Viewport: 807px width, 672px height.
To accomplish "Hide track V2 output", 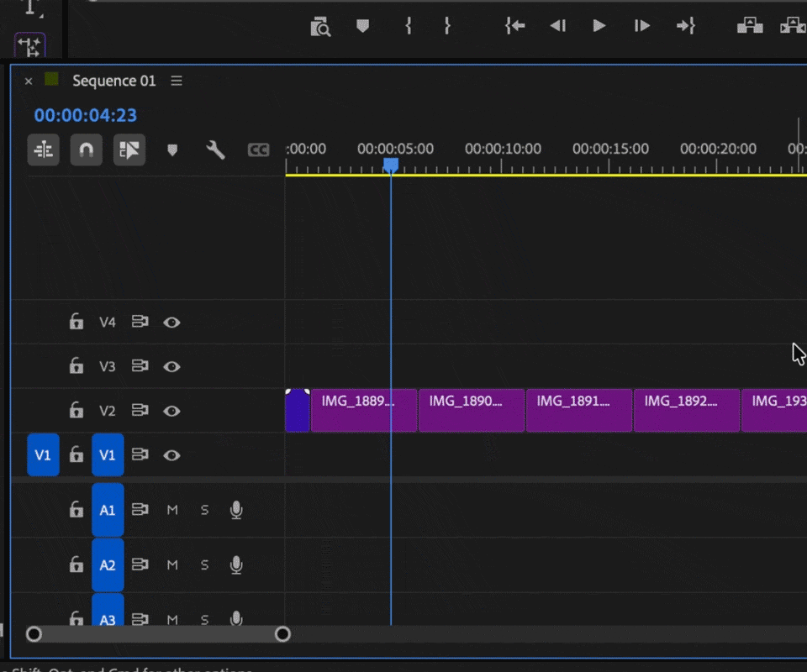I will click(x=171, y=411).
